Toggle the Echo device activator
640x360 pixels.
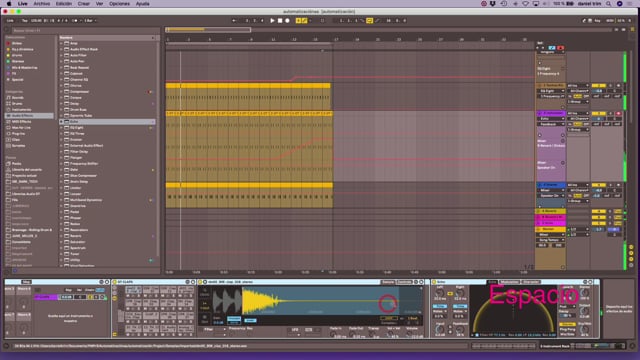click(434, 282)
